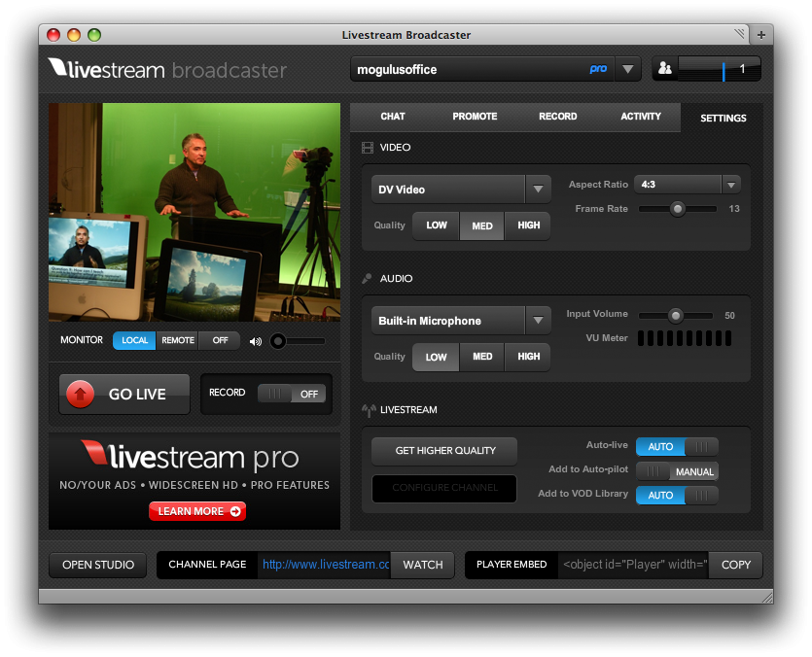Click the Livestream Broadcaster logo
Image resolution: width=812 pixels, height=657 pixels.
point(167,69)
